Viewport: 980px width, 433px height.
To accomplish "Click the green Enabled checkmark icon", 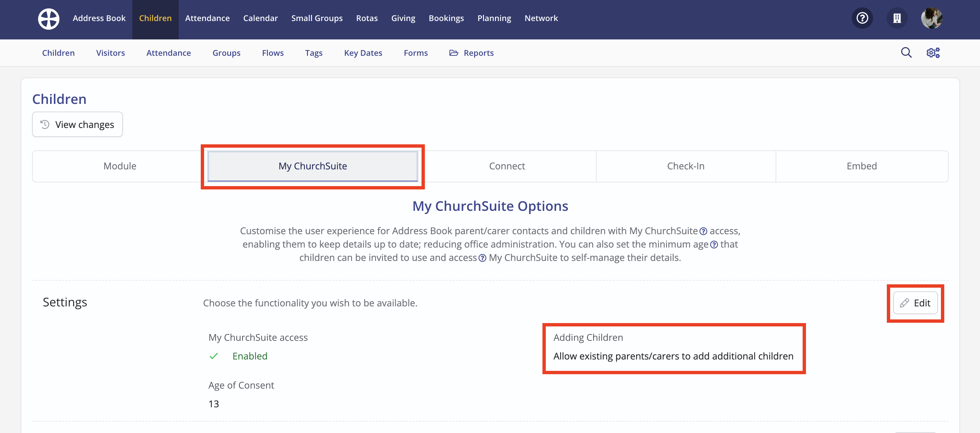I will pyautogui.click(x=214, y=356).
